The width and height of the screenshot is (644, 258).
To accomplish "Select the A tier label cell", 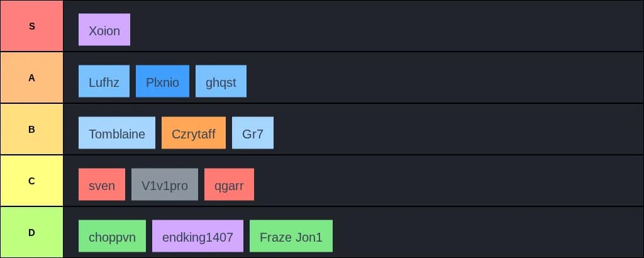I will click(31, 78).
